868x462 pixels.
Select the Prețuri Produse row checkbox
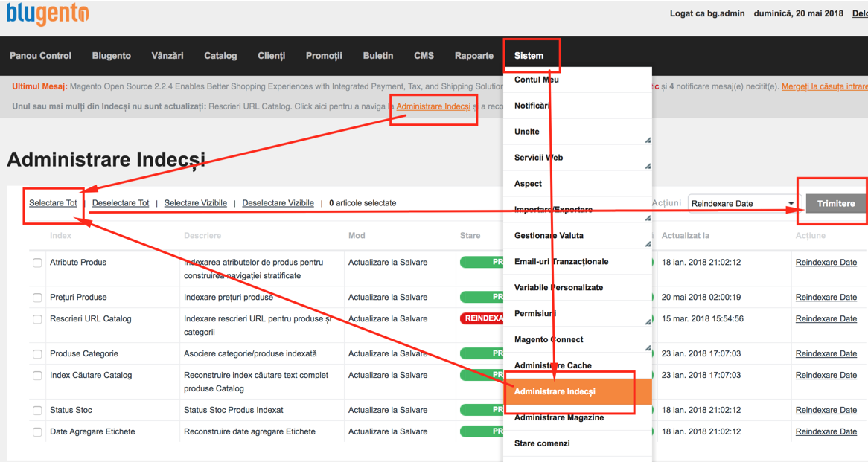(37, 298)
